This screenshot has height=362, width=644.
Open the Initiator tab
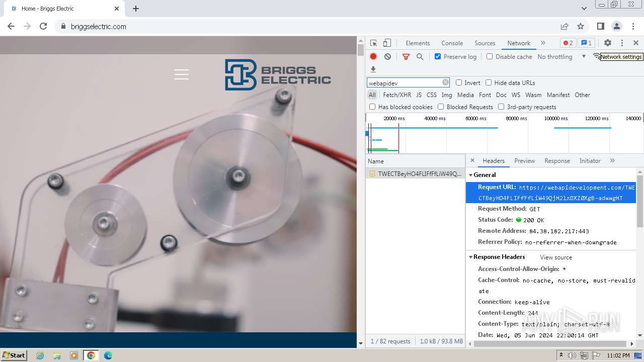click(x=590, y=161)
